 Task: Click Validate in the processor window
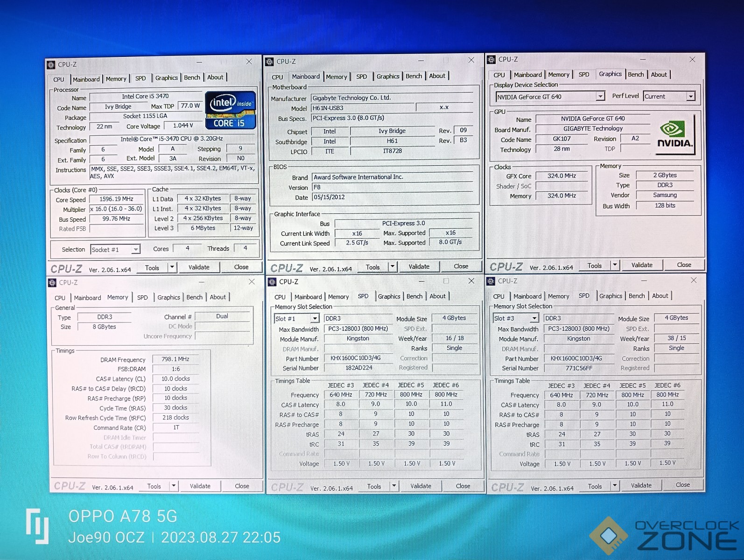click(199, 267)
